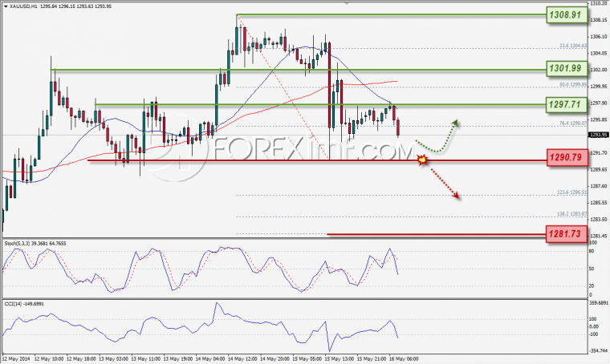Click the 20 level on the Stochastic scale
The image size is (610, 364).
coord(592,286)
